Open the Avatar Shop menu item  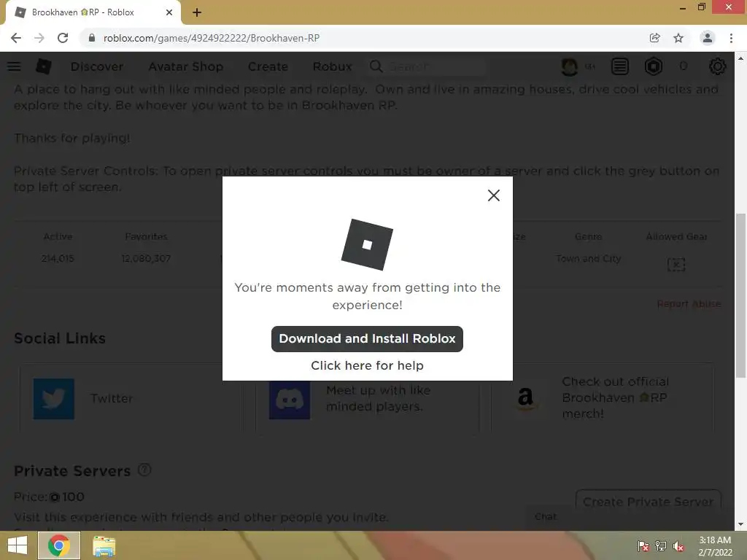coord(186,66)
